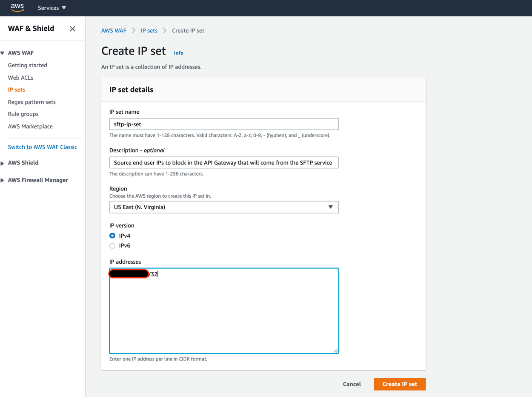
Task: Click the Info icon beside Create IP set
Action: point(178,53)
